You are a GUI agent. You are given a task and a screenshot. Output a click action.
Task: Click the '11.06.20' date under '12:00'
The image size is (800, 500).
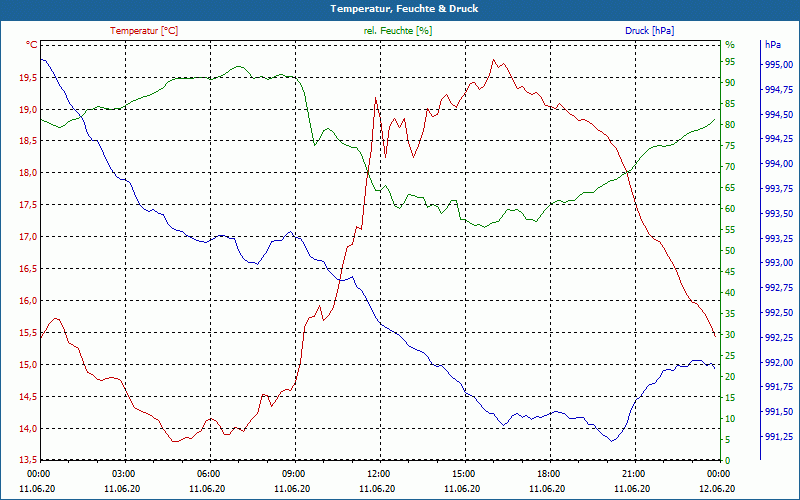coord(378,488)
